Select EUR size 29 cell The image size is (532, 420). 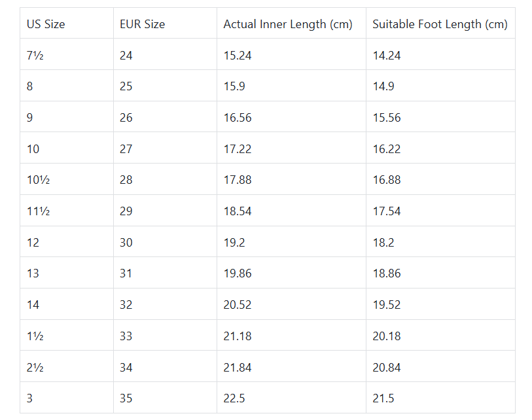[x=126, y=211]
